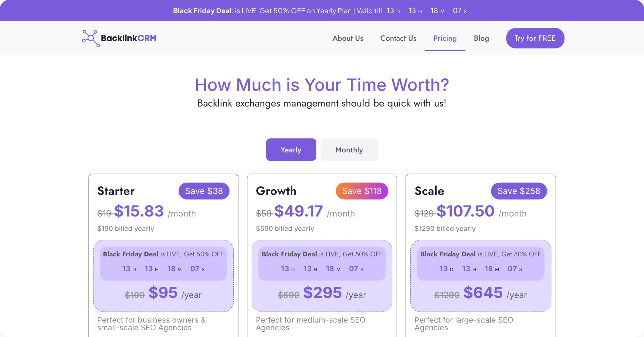Viewport: 644px width, 337px height.
Task: Select the Pricing nav tab
Action: click(x=445, y=38)
